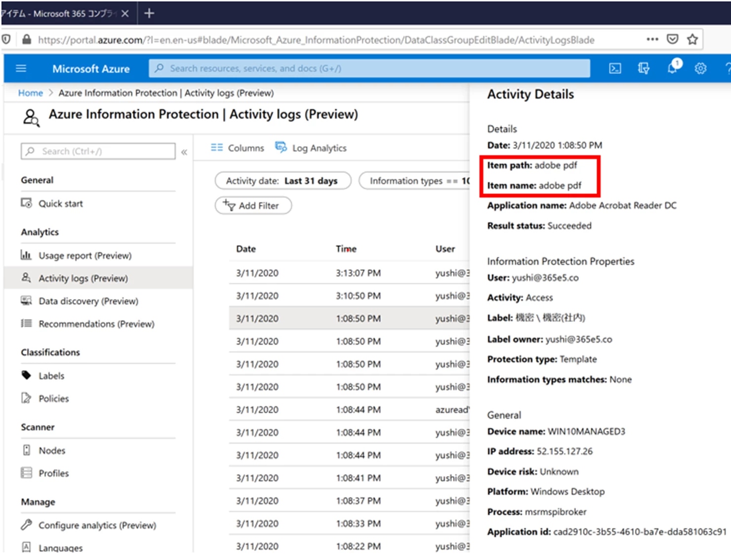Select the log row at 1:08:41 PM
This screenshot has height=560, width=731.
tap(349, 478)
